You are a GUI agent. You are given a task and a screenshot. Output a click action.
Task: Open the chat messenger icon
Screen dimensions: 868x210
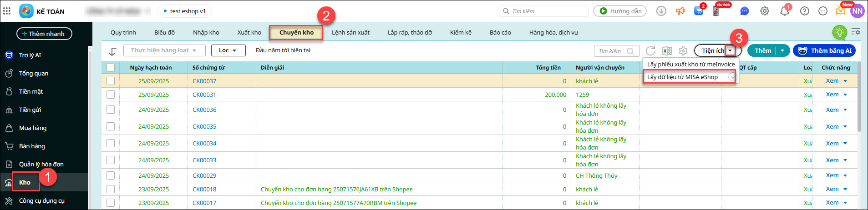(745, 11)
